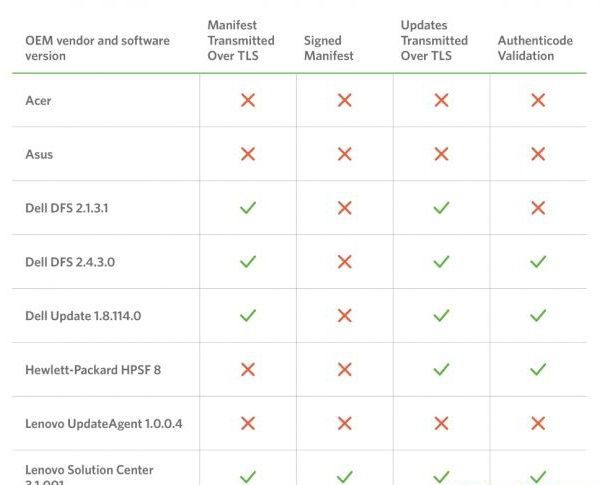Click Dell DFS 2.4.3.0 Authenticode Validation checkmark
Image resolution: width=600 pixels, height=485 pixels.
coord(538,262)
